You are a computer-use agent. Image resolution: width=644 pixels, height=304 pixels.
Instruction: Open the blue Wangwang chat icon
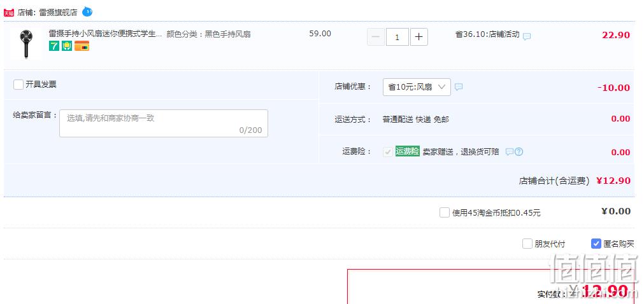[x=87, y=11]
